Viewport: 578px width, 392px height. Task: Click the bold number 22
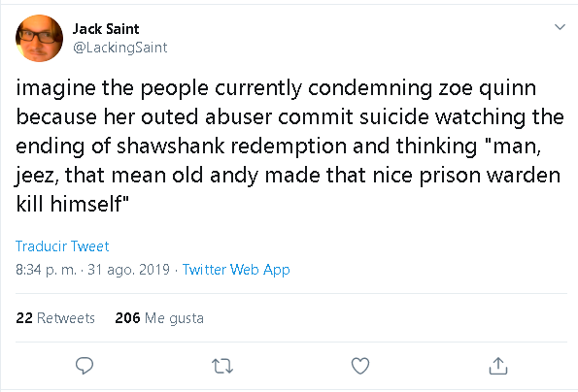tap(24, 318)
